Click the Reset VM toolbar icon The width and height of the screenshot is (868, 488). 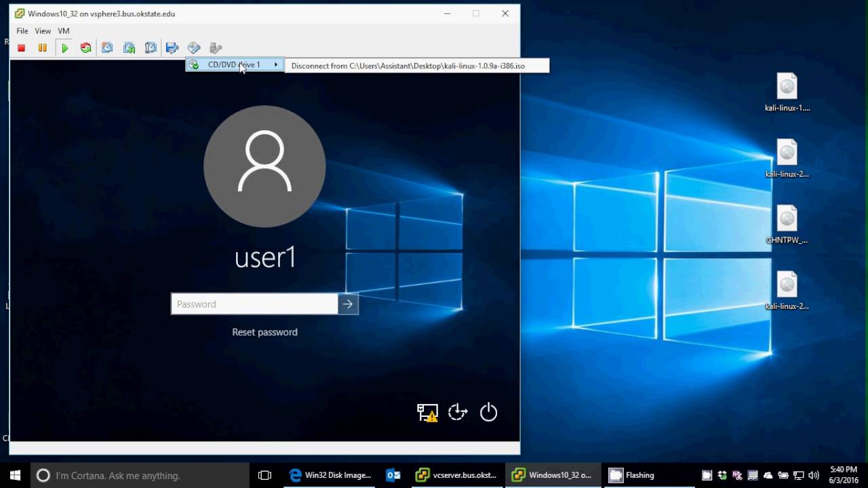85,48
